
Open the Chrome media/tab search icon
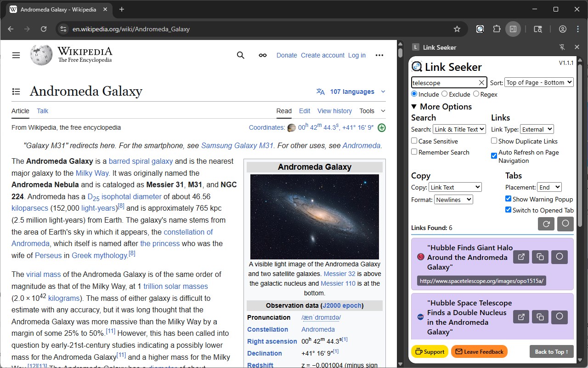pos(538,29)
